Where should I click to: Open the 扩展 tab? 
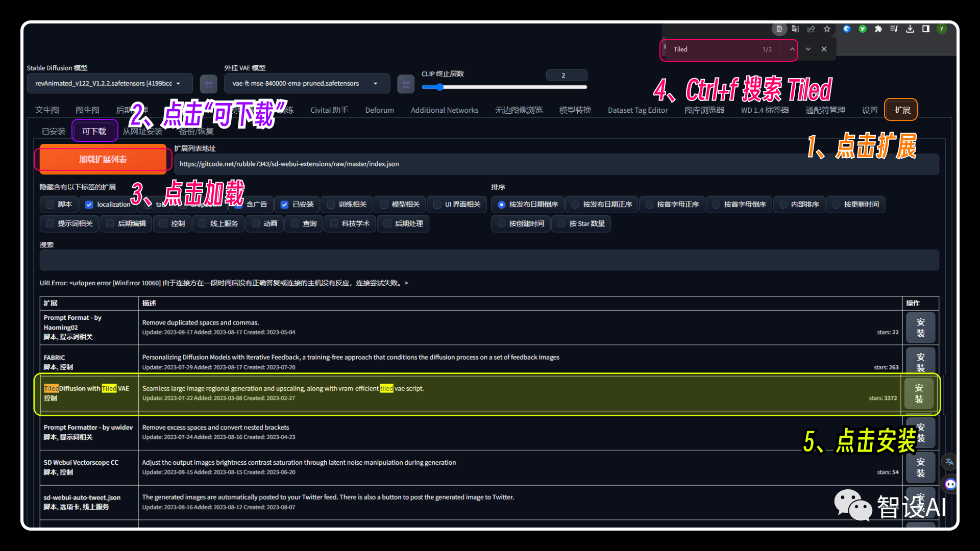(902, 110)
